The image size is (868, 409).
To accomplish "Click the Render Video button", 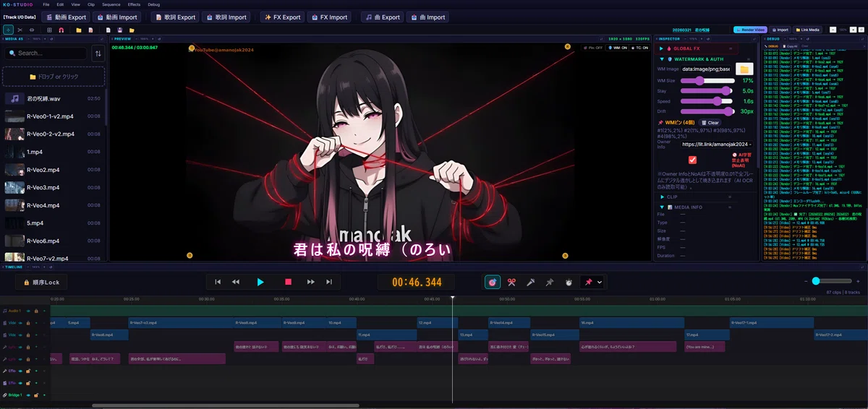I will pos(749,30).
